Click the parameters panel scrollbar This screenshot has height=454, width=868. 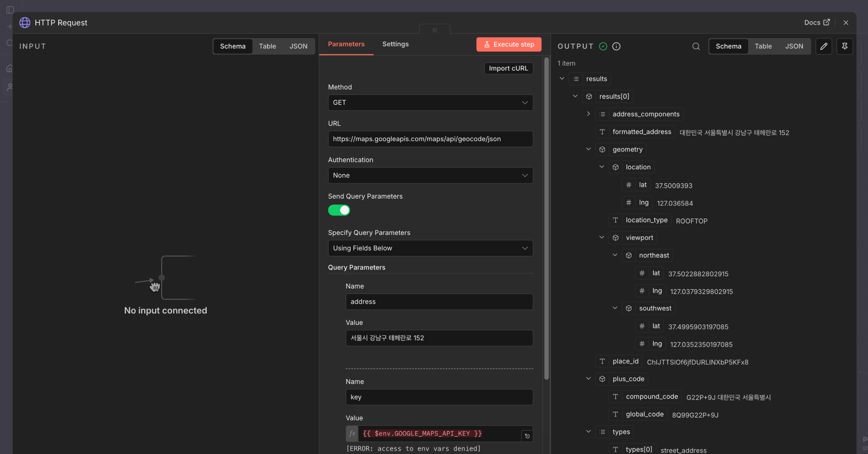[546, 218]
